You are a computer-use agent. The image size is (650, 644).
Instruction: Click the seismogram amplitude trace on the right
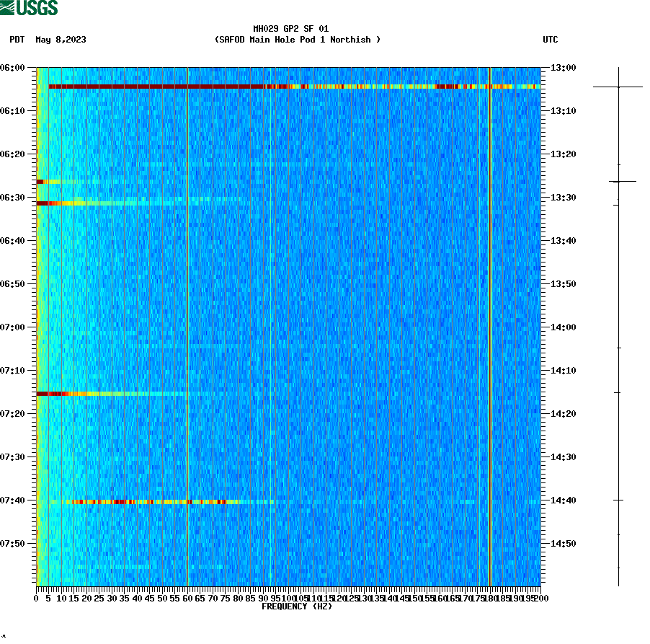pyautogui.click(x=618, y=325)
